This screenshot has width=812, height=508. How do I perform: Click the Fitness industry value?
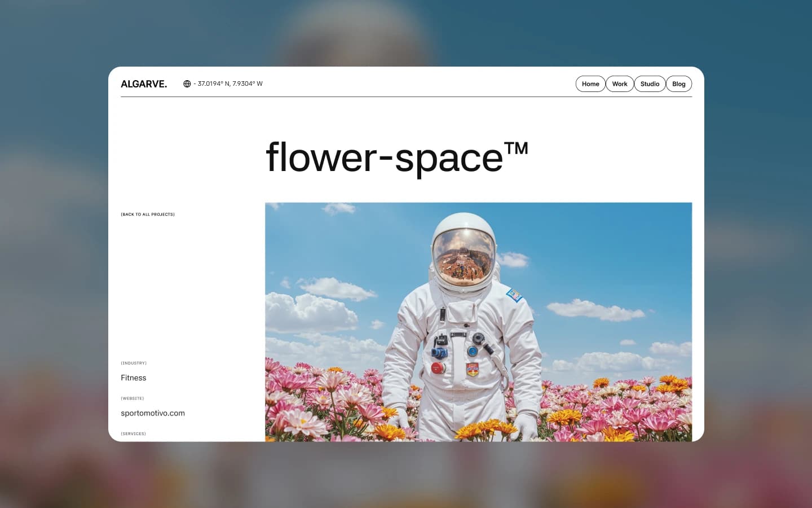[134, 378]
